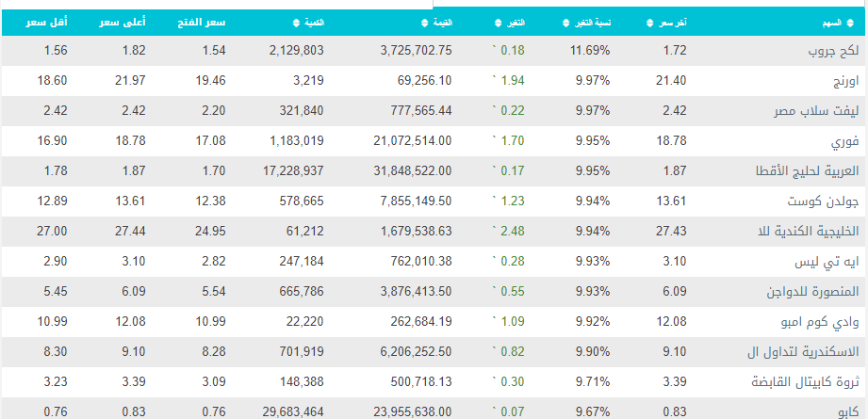Select lowest price 12.89
Image resolution: width=868 pixels, height=419 pixels.
[52, 201]
